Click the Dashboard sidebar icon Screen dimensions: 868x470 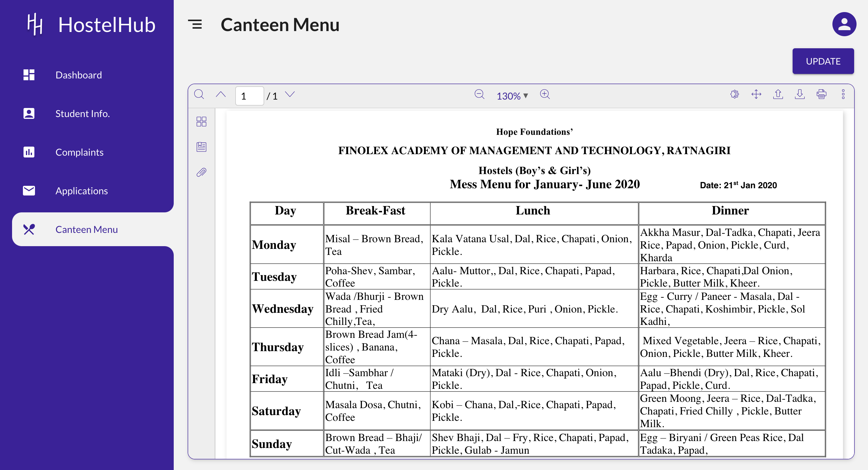coord(29,75)
